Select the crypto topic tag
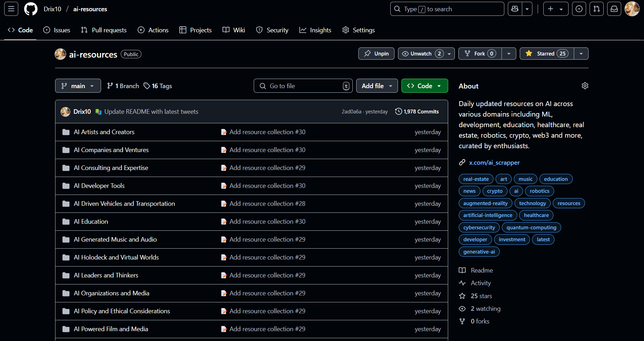Viewport: 644px width, 341px height. (494, 191)
